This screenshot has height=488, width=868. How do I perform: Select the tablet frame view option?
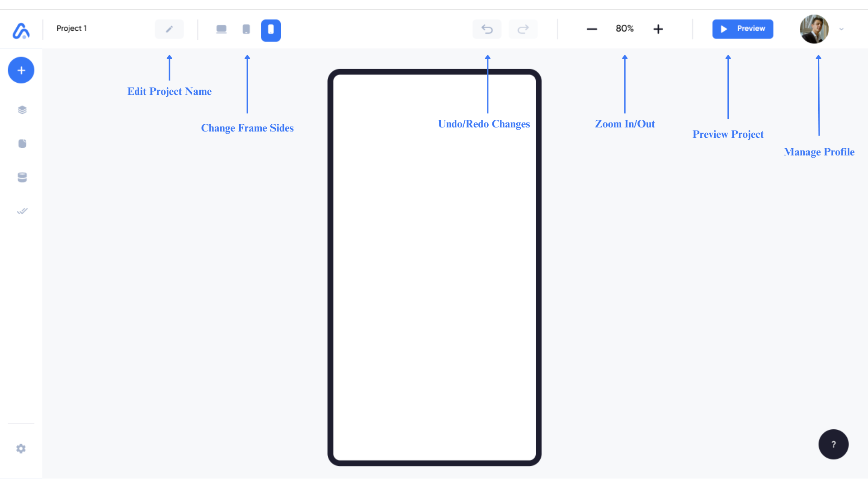point(246,28)
